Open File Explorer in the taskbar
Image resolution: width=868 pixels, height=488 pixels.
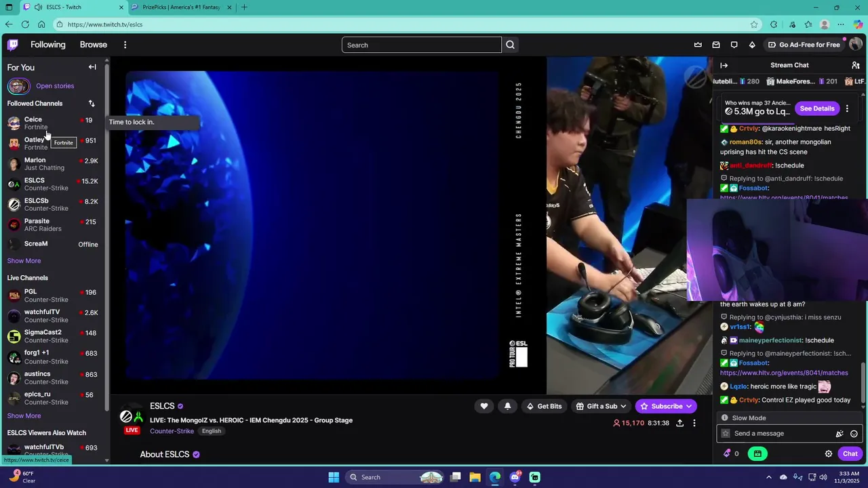[475, 477]
